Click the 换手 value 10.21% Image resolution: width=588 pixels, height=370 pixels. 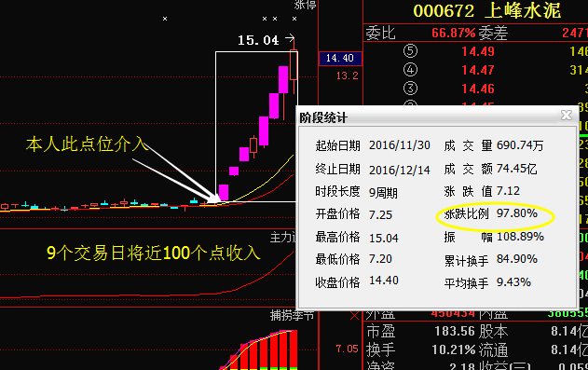(454, 350)
